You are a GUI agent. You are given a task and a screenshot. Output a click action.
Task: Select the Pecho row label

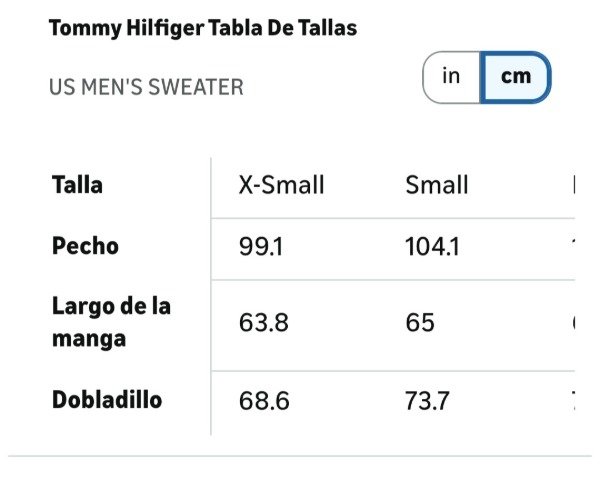[85, 246]
